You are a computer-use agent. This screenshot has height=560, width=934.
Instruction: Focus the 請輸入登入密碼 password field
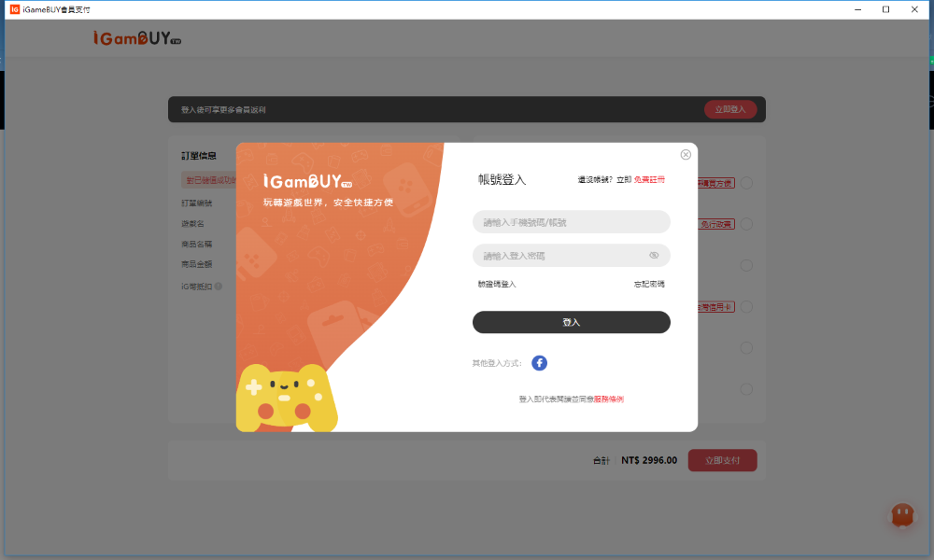pos(572,256)
